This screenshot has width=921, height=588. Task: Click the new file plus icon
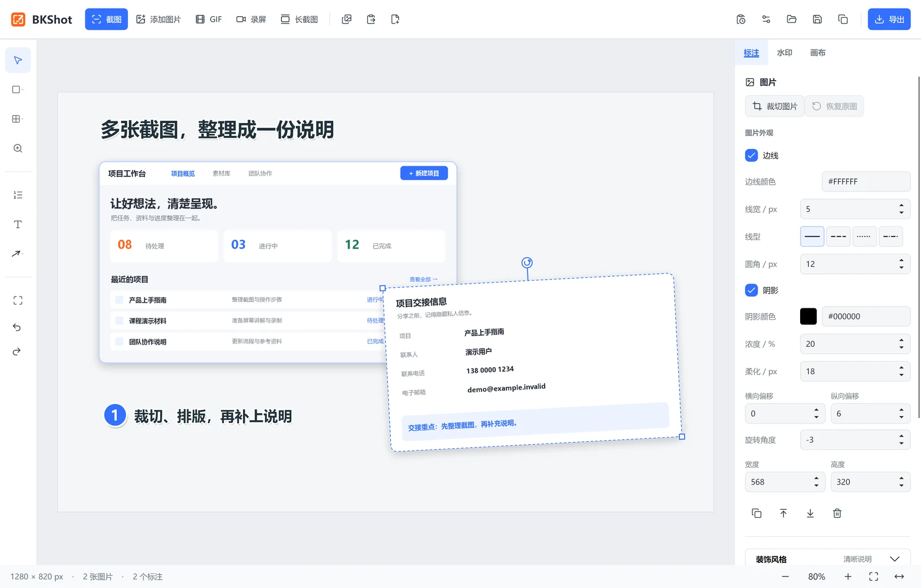pyautogui.click(x=395, y=20)
